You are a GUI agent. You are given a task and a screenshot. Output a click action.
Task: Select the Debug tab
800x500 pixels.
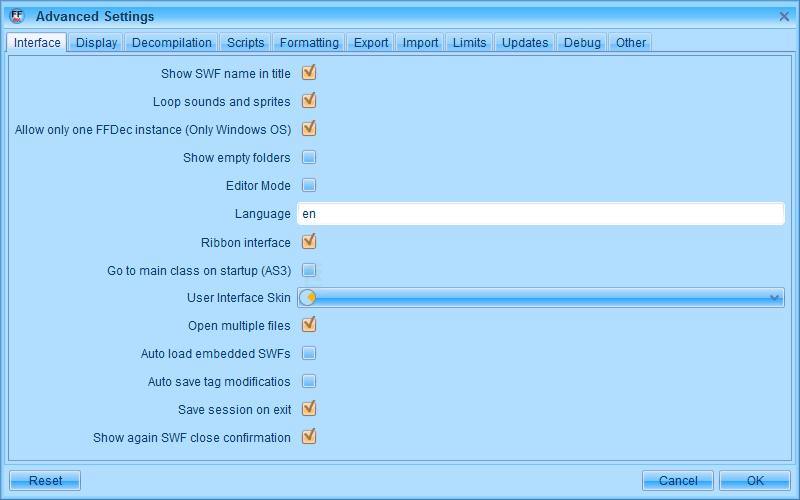[x=582, y=43]
